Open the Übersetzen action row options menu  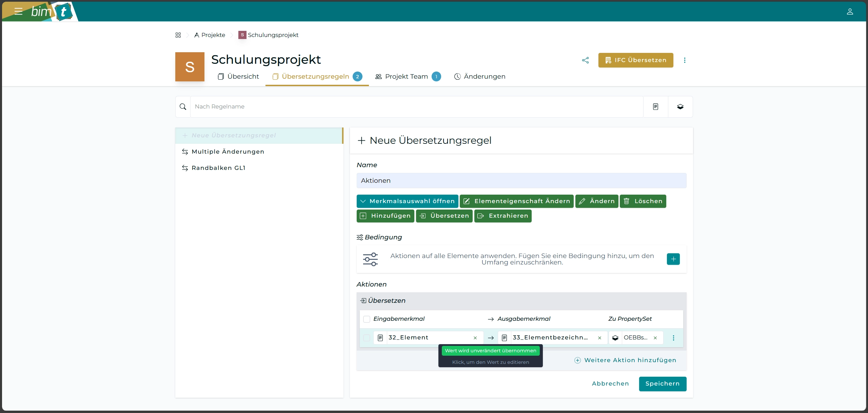(x=673, y=338)
